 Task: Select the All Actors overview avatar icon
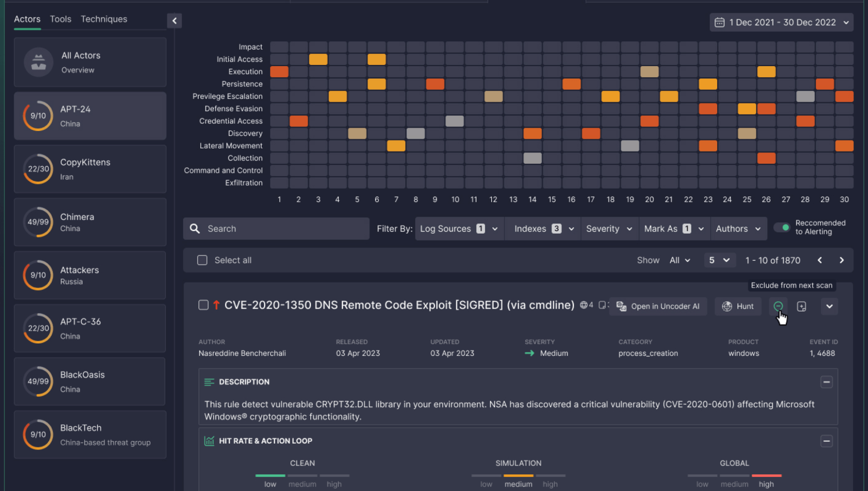click(38, 62)
